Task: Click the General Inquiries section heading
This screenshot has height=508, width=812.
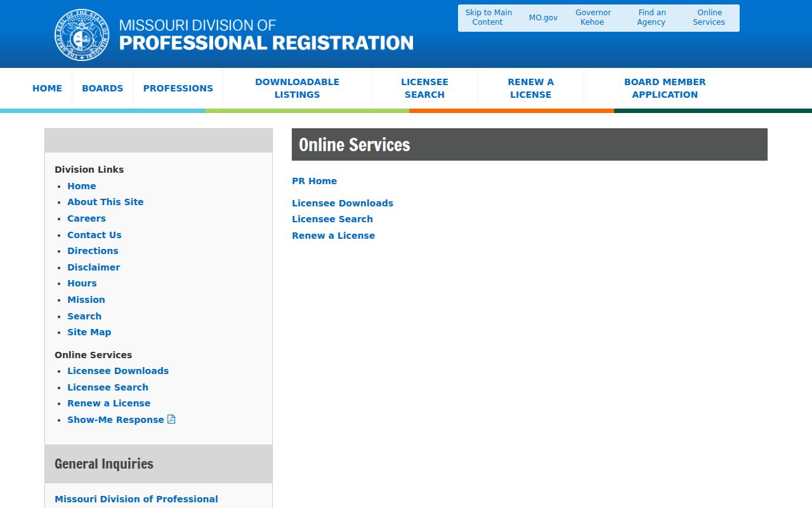Action: coord(104,464)
